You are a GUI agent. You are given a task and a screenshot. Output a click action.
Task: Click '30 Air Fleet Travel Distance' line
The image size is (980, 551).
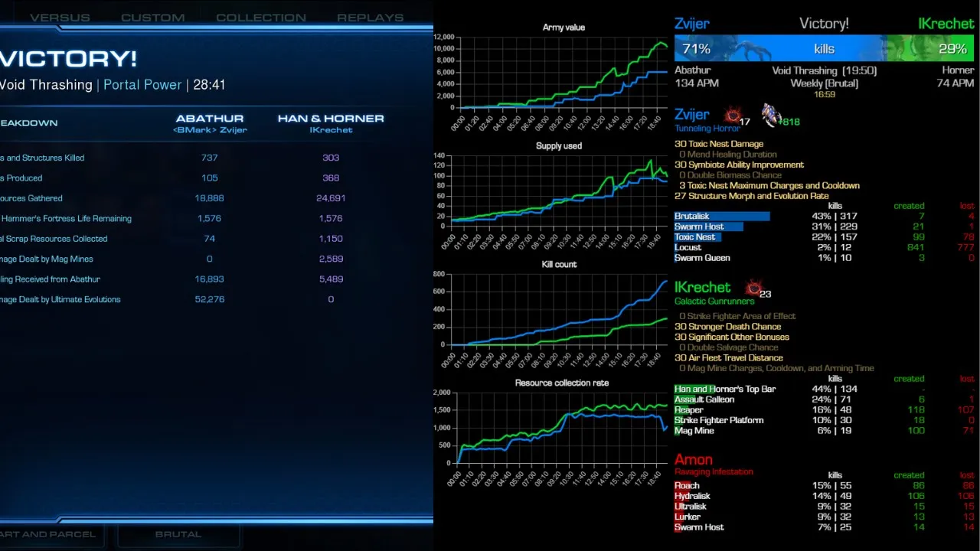click(x=729, y=358)
